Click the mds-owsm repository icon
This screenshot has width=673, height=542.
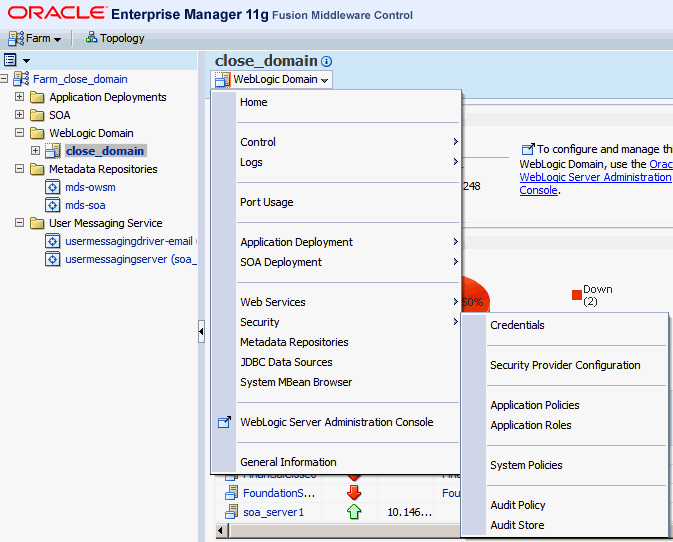[52, 188]
